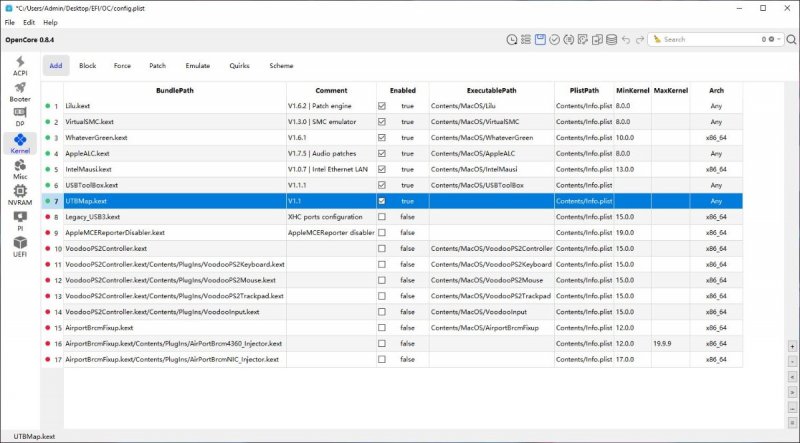Open the recent files clock icon
800x443 pixels.
(512, 39)
